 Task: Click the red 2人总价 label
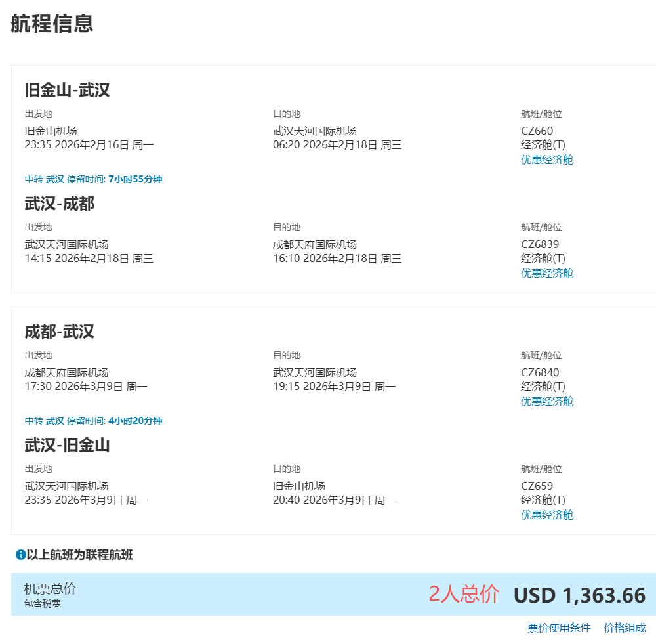[x=464, y=593]
